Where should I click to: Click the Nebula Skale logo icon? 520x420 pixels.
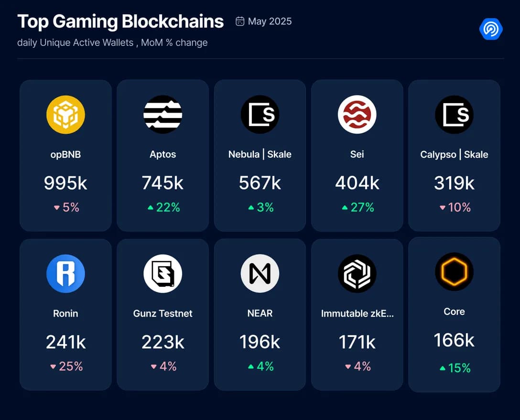pos(260,114)
